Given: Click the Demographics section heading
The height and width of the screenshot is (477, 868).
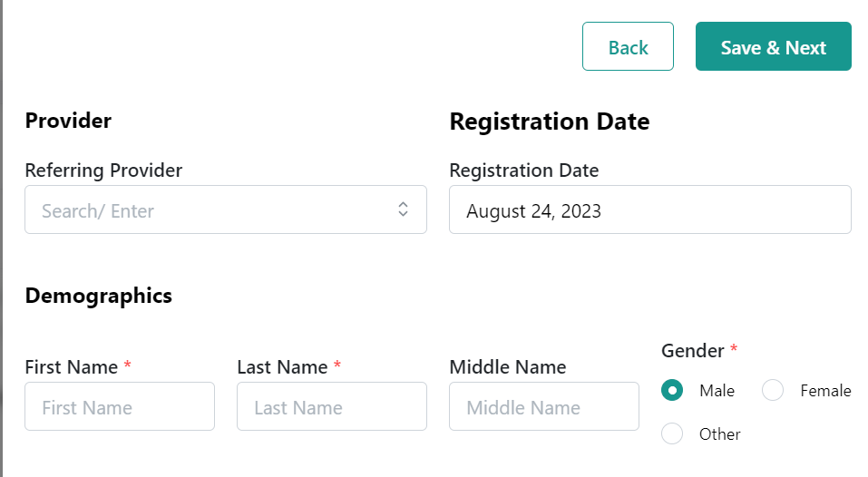Looking at the screenshot, I should (x=98, y=295).
